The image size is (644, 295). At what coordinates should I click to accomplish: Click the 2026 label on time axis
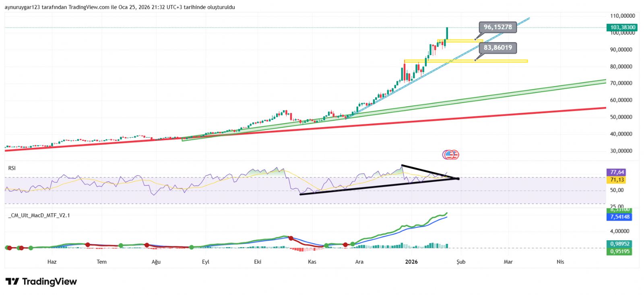[x=411, y=262]
